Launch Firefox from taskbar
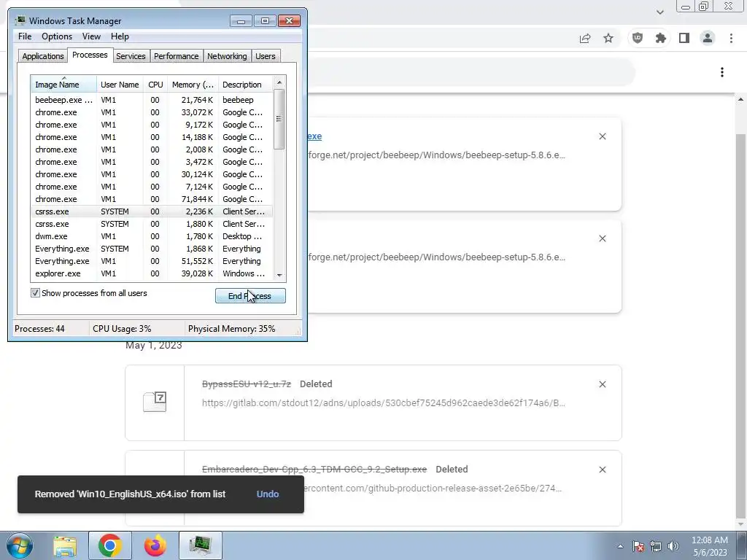747x560 pixels. pyautogui.click(x=155, y=545)
